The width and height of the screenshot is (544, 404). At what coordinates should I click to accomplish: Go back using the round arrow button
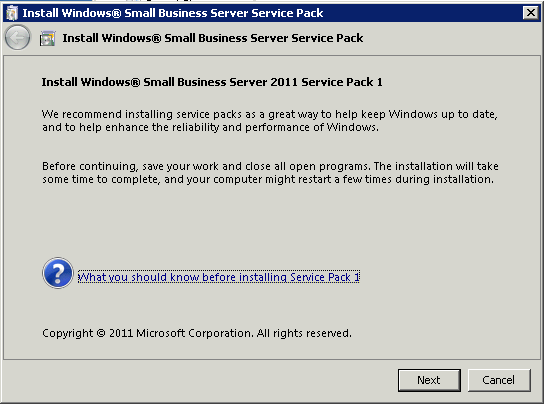coord(17,37)
